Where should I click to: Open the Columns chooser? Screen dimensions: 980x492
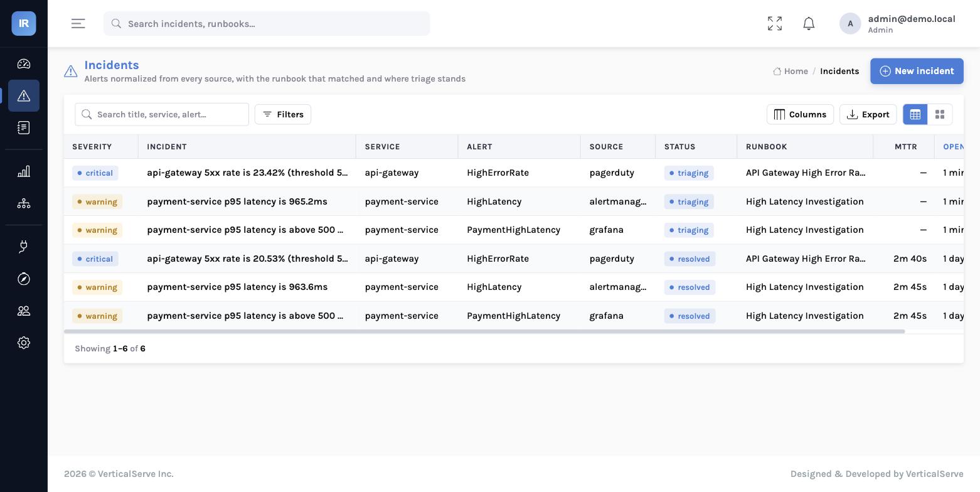800,114
